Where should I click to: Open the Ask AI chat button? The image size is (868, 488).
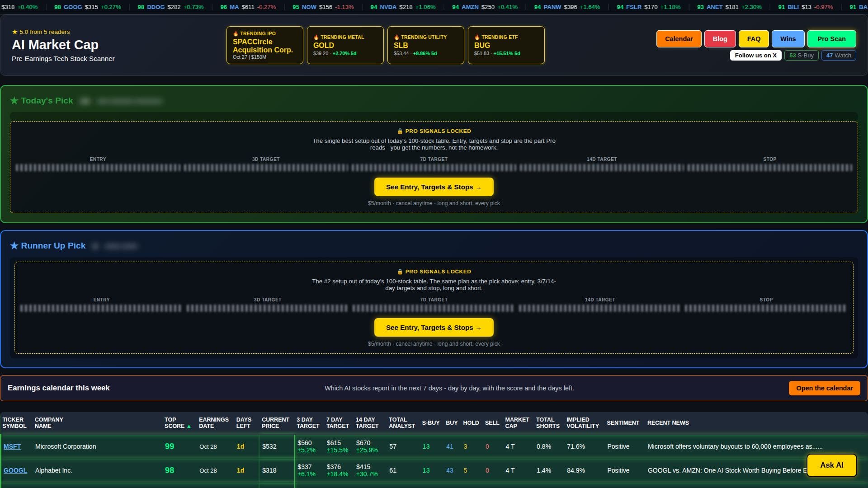click(x=831, y=465)
